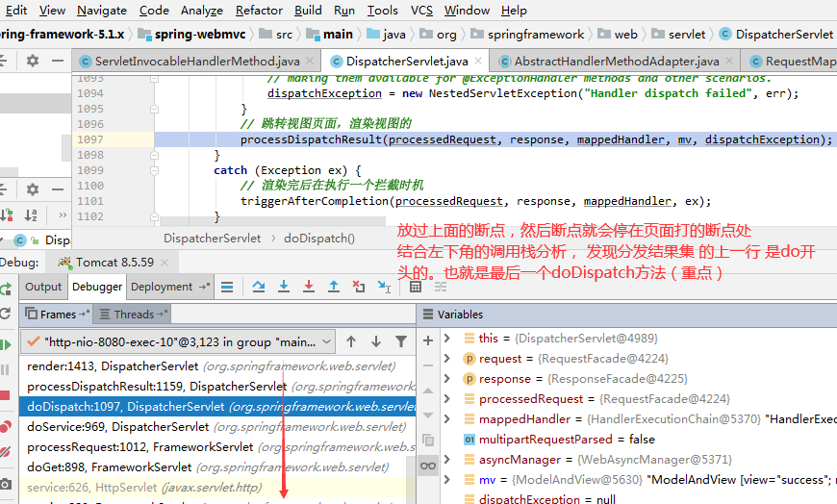This screenshot has height=504, width=837.
Task: Expand the 'mv' ModelAndView node
Action: point(447,479)
